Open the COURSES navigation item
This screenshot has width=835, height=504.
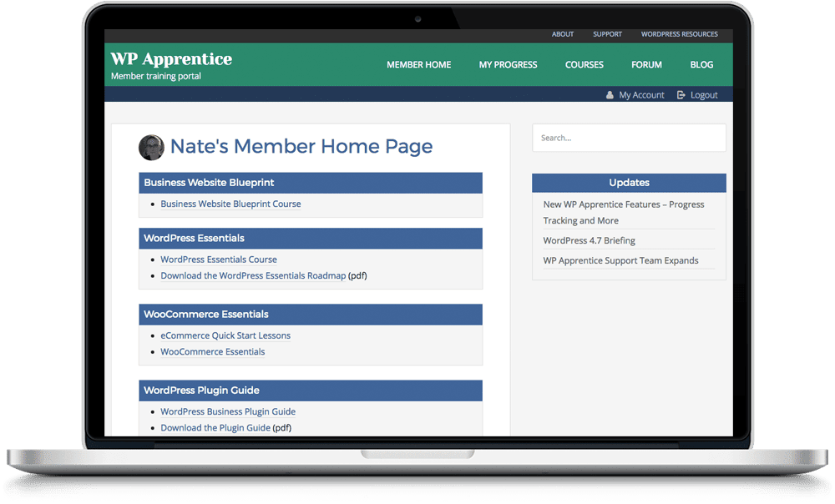[584, 64]
